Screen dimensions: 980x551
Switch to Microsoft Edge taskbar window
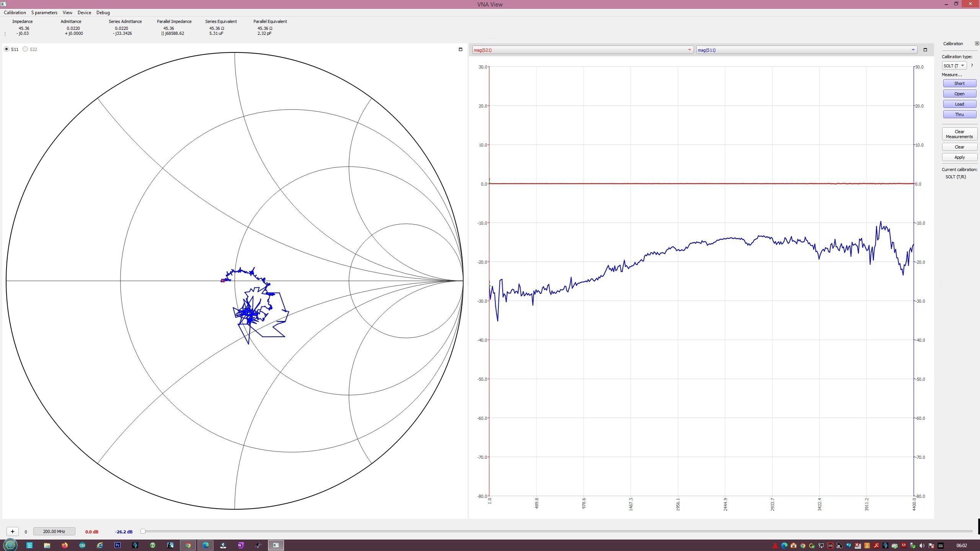(x=206, y=545)
